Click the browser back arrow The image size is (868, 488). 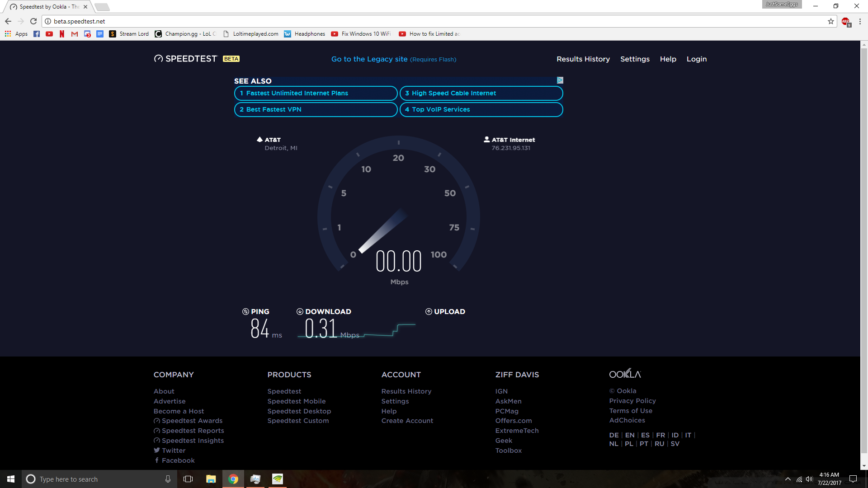8,21
